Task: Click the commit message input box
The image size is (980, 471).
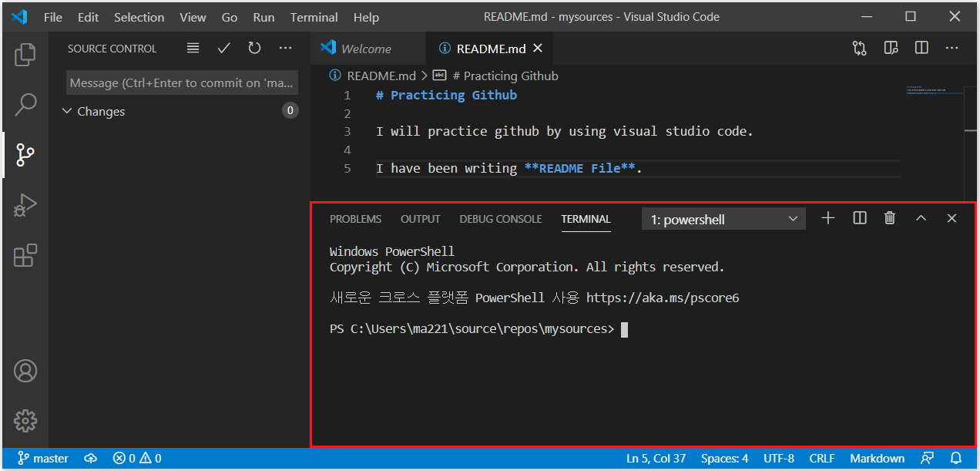Action: [182, 82]
